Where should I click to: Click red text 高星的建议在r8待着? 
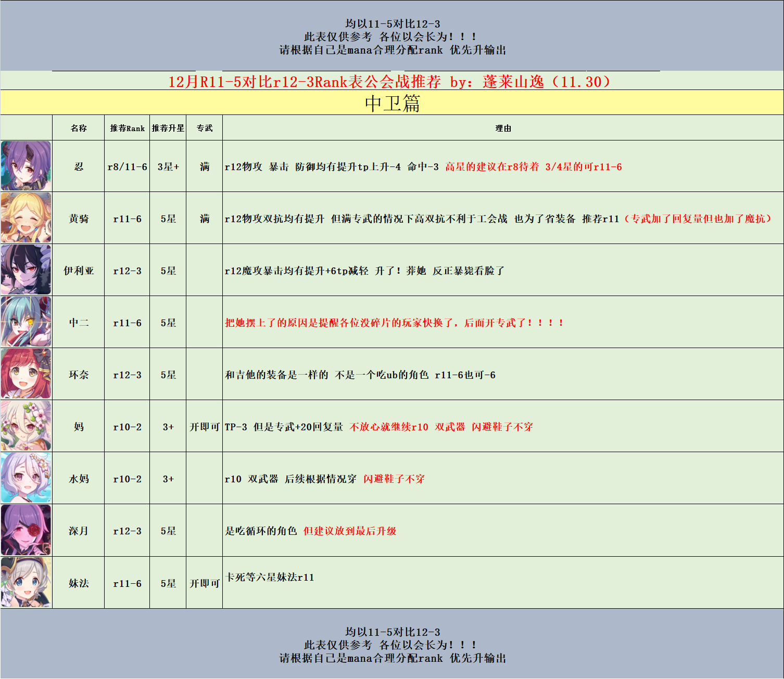pyautogui.click(x=492, y=166)
